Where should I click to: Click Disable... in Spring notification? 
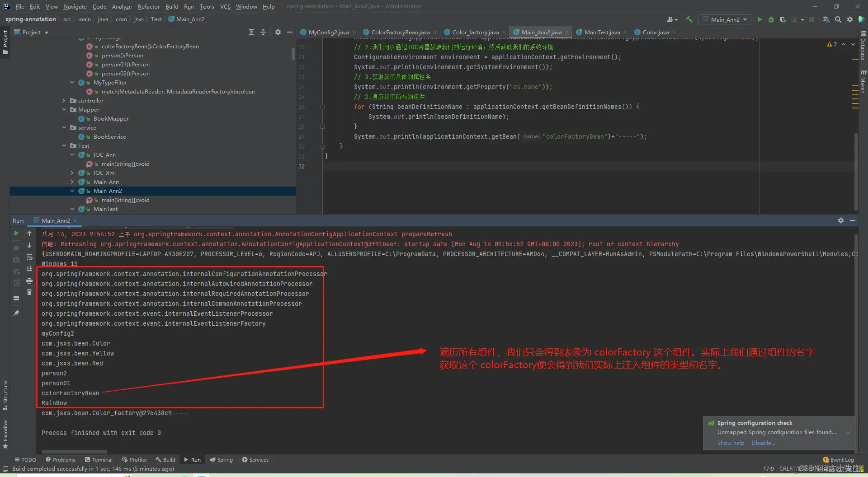pos(763,443)
